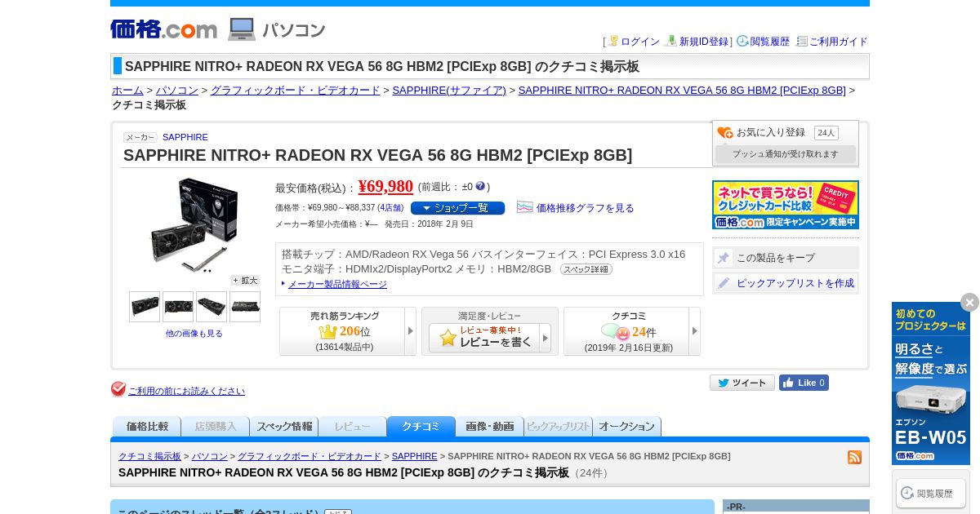
Task: Open the 閲覧履歴 floating history button
Action: tap(931, 493)
